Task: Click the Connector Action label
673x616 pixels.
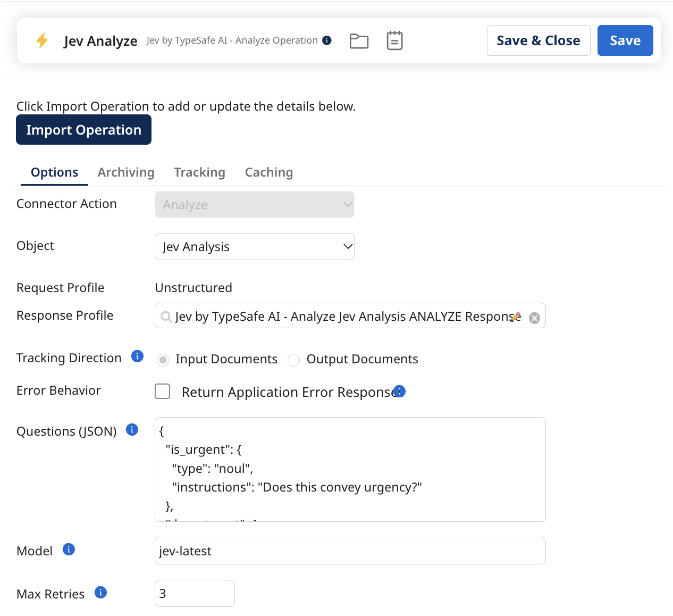Action: coord(66,204)
